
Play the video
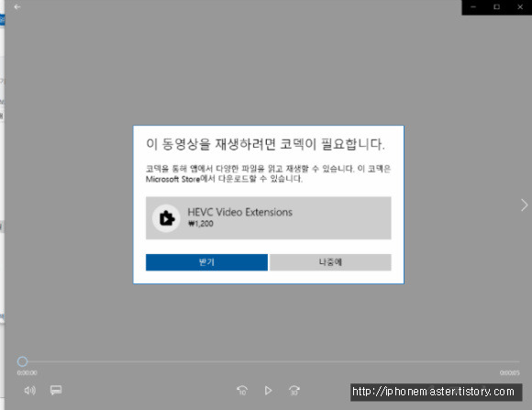pyautogui.click(x=268, y=391)
